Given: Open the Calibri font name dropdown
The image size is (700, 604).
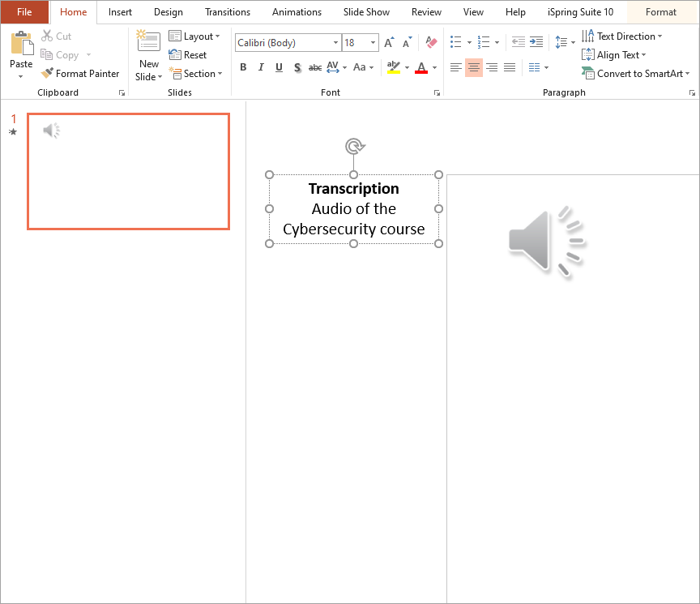Looking at the screenshot, I should 335,41.
